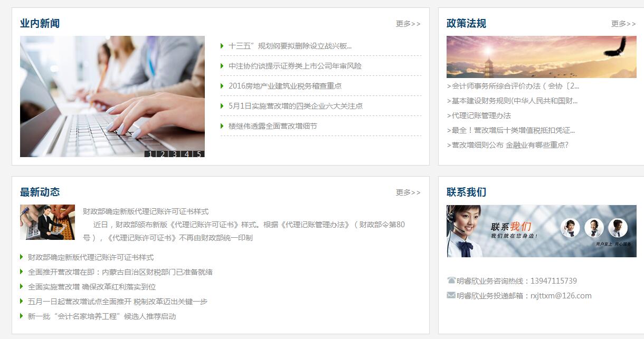Image resolution: width=644 pixels, height=339 pixels.
Task: Open 新一批“会计名家培养工程”候选人推荐启动 article
Action: coord(102,316)
